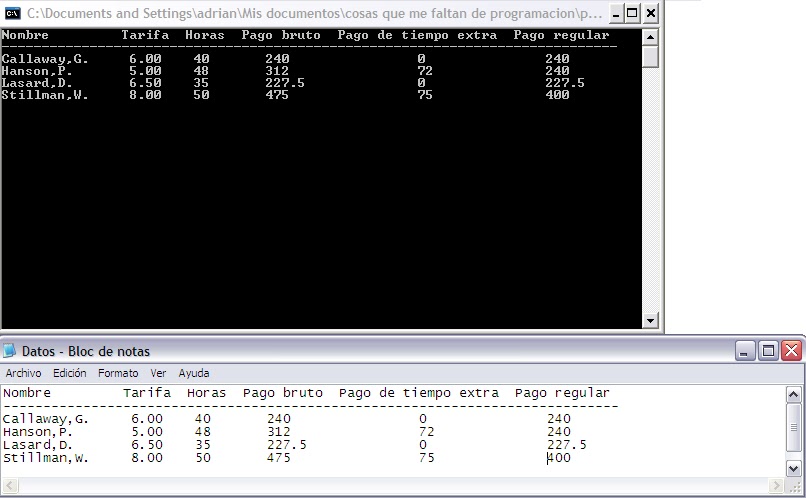Click '475' pago bruto in Notepad
The width and height of the screenshot is (806, 498).
point(279,458)
